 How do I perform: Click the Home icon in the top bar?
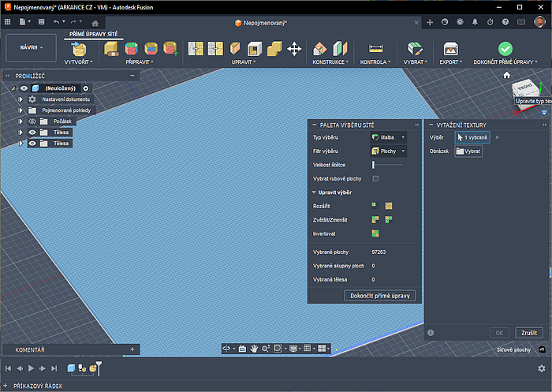click(95, 24)
